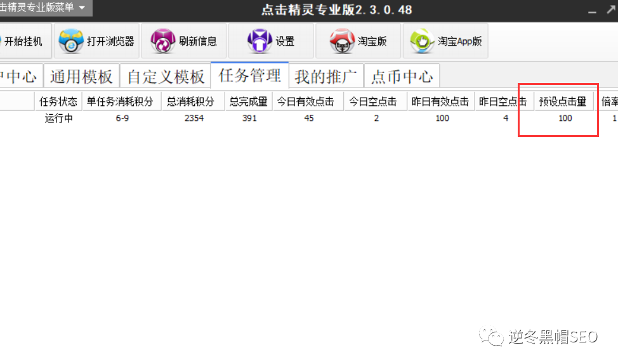Screen dimensions: 618x364
Task: Open the partially visible 中心 tab
Action: (x=20, y=77)
